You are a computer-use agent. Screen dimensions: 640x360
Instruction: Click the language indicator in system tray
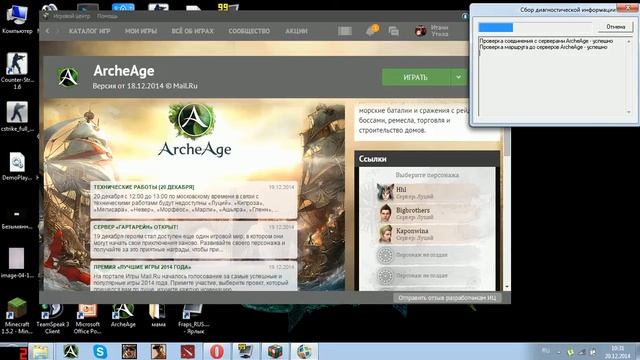click(546, 351)
